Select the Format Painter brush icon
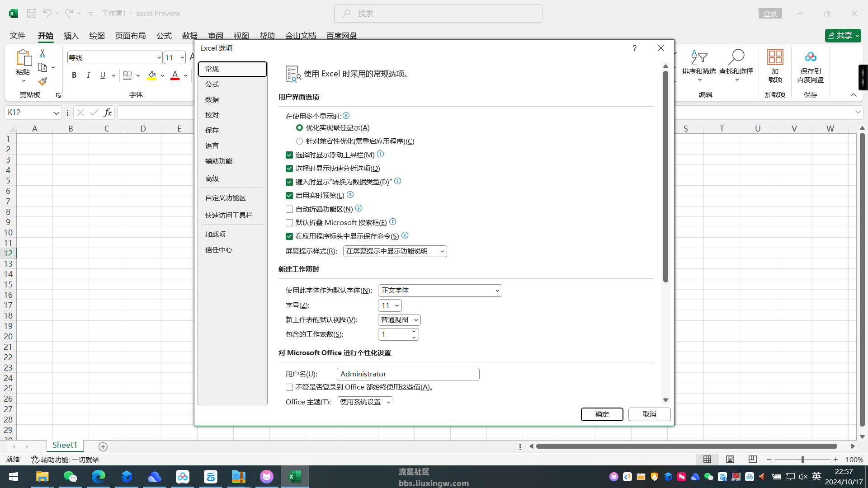Image resolution: width=868 pixels, height=488 pixels. click(42, 81)
